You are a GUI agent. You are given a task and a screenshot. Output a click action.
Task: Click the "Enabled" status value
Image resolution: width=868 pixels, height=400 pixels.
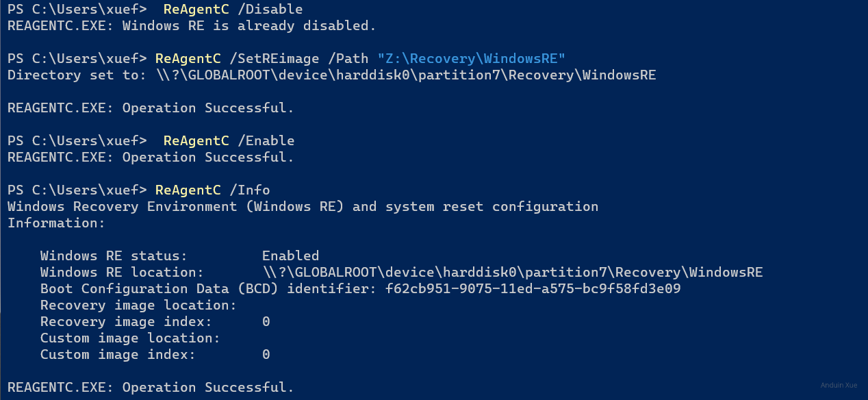point(290,256)
